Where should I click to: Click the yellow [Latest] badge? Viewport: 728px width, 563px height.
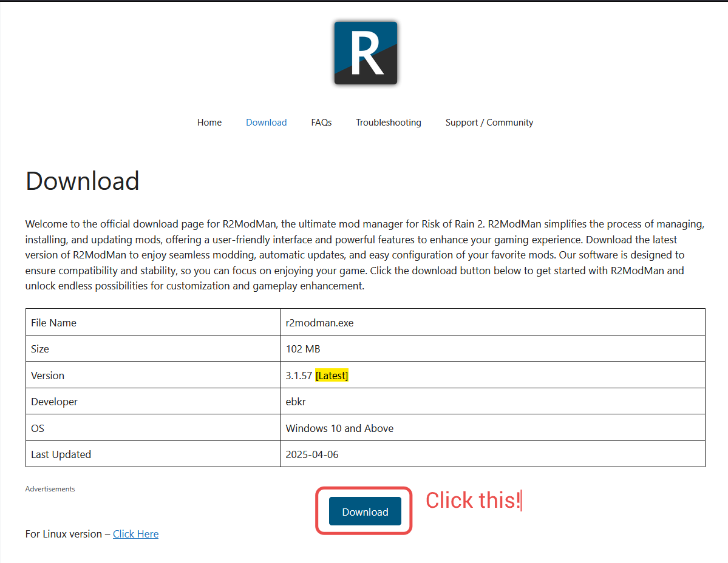[332, 376]
